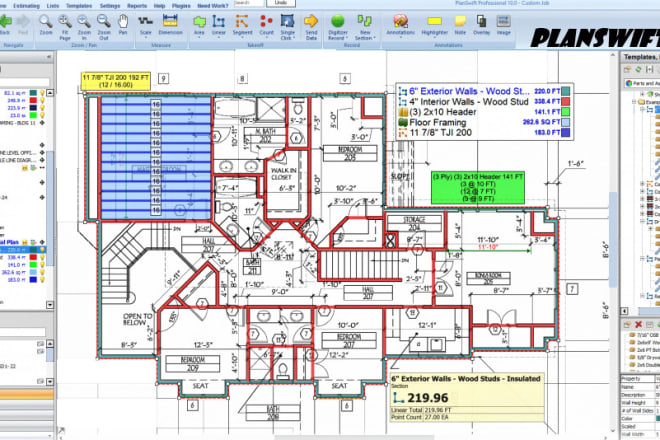The height and width of the screenshot is (440, 660).
Task: Add a Note annotation
Action: (460, 25)
